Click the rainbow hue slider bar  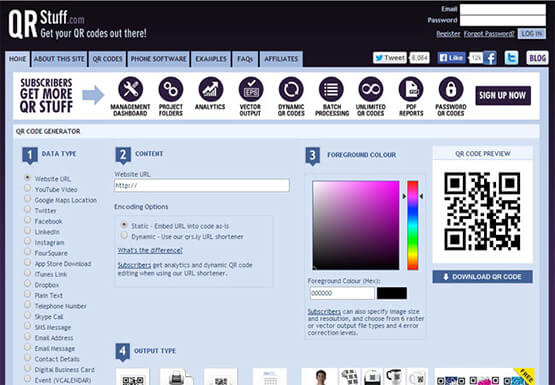[x=413, y=225]
